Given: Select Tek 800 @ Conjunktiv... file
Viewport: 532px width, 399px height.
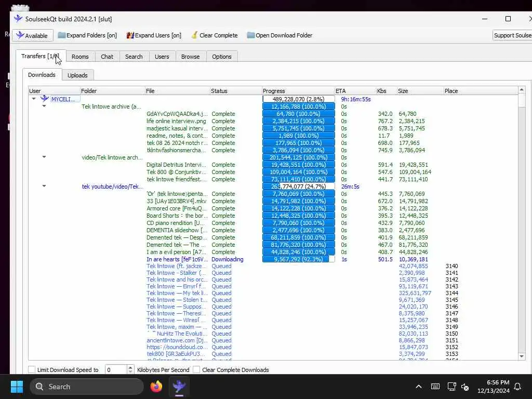Looking at the screenshot, I should [177, 172].
